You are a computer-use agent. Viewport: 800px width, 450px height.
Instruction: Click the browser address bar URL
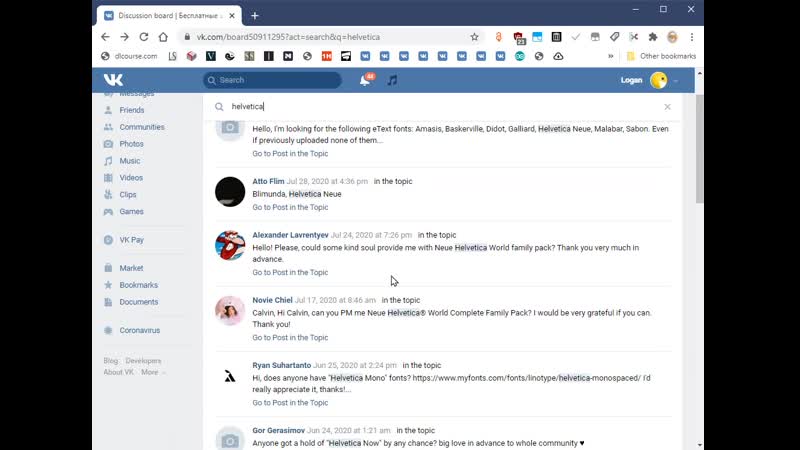pos(288,37)
